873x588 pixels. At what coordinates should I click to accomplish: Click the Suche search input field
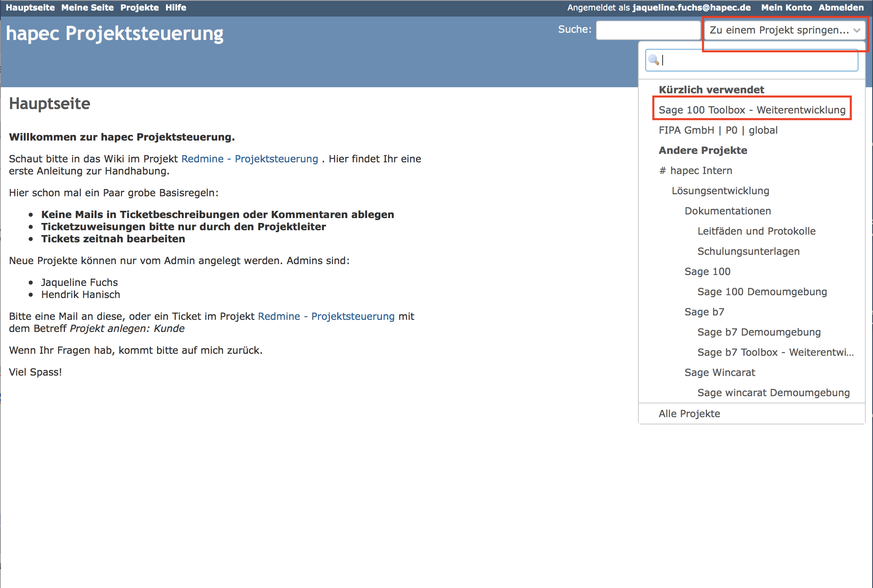[648, 30]
